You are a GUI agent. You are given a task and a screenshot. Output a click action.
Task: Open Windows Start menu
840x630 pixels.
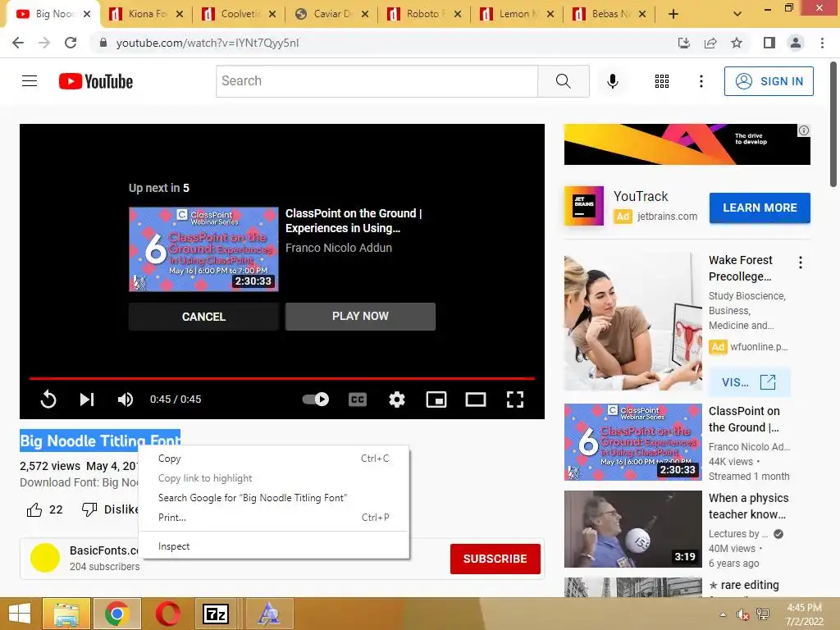click(x=20, y=614)
